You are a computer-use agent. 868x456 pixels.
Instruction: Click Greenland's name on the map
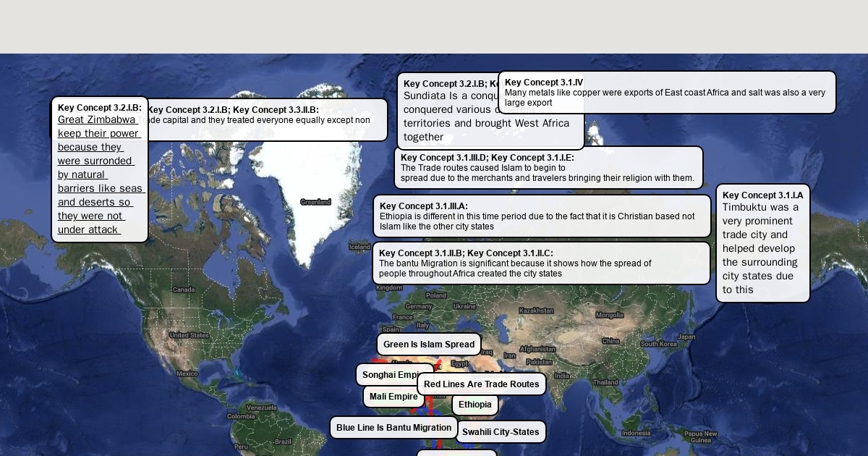click(315, 202)
